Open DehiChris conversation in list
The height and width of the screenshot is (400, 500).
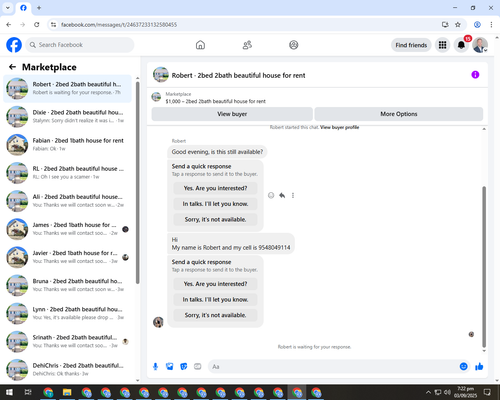(x=67, y=370)
